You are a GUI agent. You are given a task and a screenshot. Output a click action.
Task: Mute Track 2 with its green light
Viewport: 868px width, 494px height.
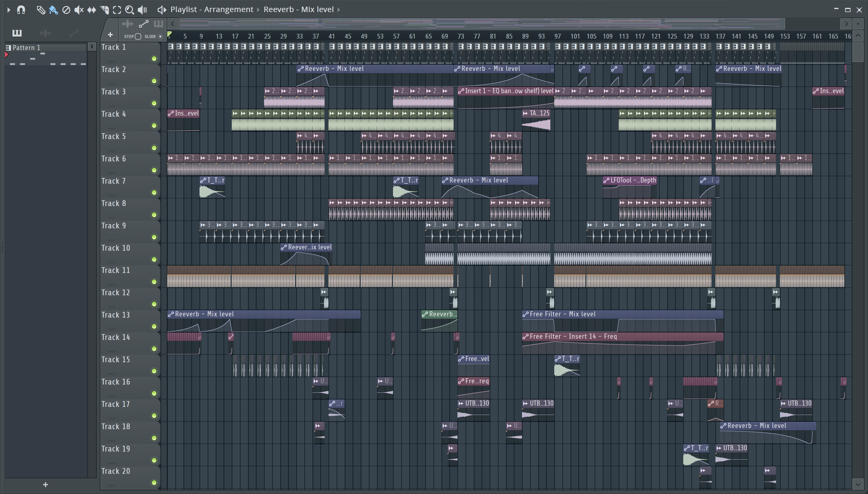pos(154,81)
